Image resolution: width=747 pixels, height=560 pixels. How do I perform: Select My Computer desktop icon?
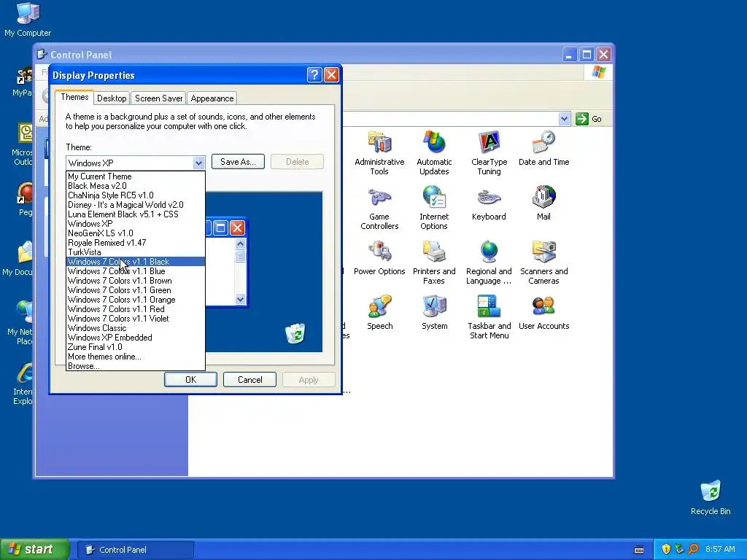(28, 20)
